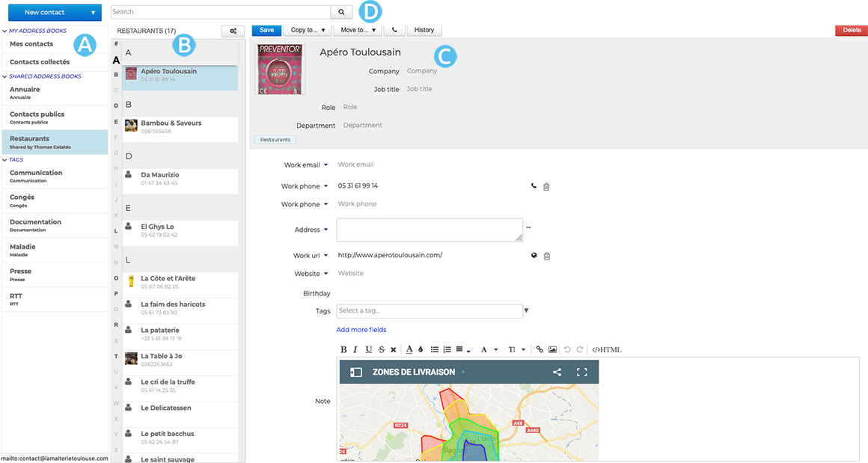Insert a link in the note editor
Viewport: 868px width, 463px height.
pos(540,349)
